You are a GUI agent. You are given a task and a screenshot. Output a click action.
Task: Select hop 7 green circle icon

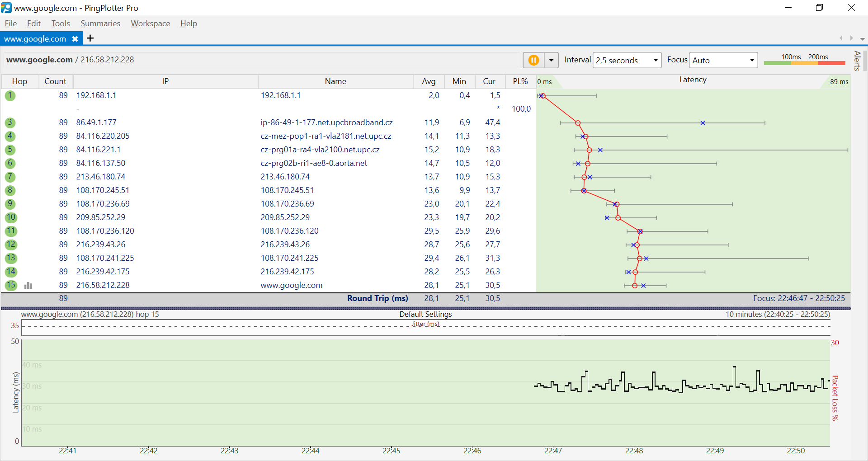coord(10,177)
